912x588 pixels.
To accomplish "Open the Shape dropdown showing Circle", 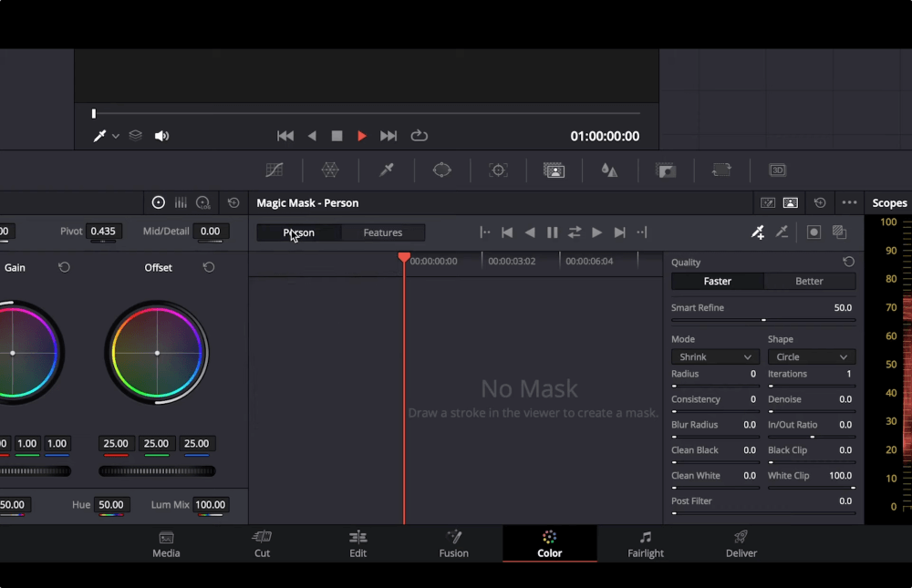I will 812,356.
